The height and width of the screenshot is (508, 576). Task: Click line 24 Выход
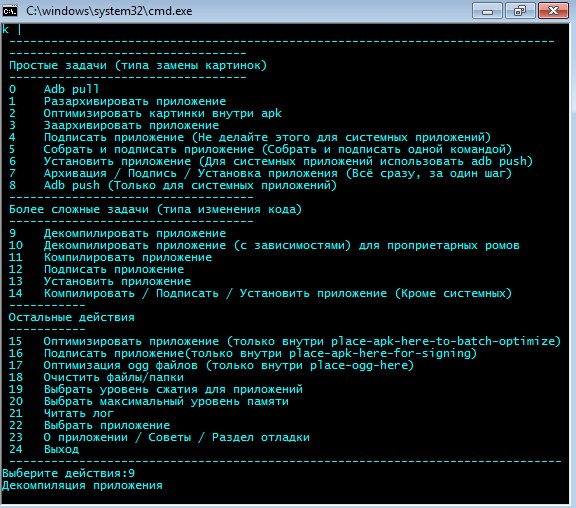click(x=44, y=449)
